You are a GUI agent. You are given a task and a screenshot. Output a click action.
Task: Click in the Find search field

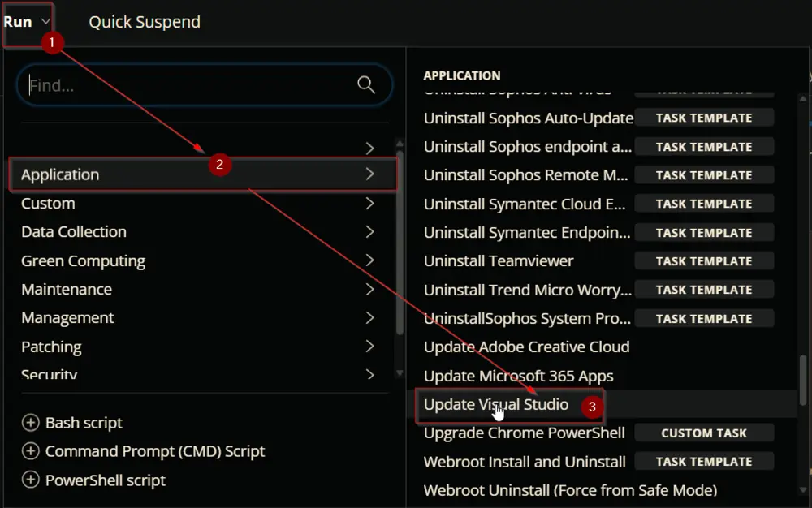point(192,85)
